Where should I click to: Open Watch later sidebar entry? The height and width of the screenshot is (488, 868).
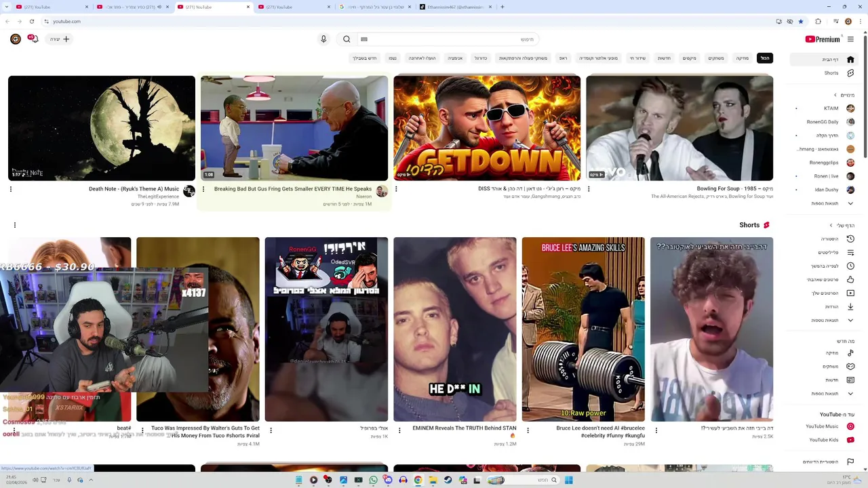[824, 266]
